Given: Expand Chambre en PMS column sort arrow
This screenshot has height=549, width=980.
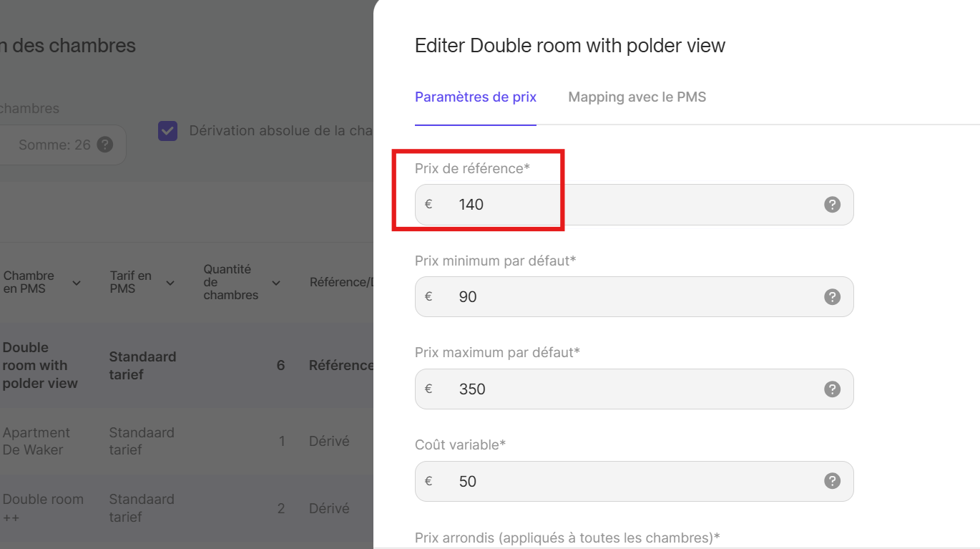Looking at the screenshot, I should point(77,283).
